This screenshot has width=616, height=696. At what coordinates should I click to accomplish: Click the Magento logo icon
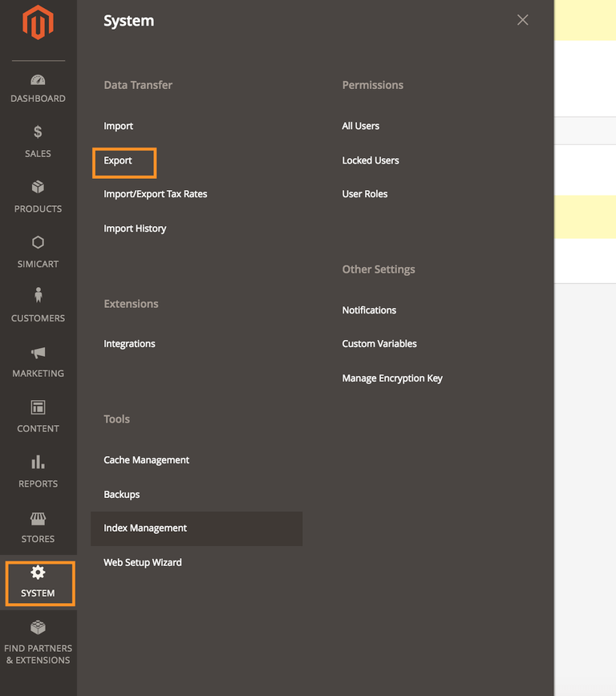tap(38, 22)
